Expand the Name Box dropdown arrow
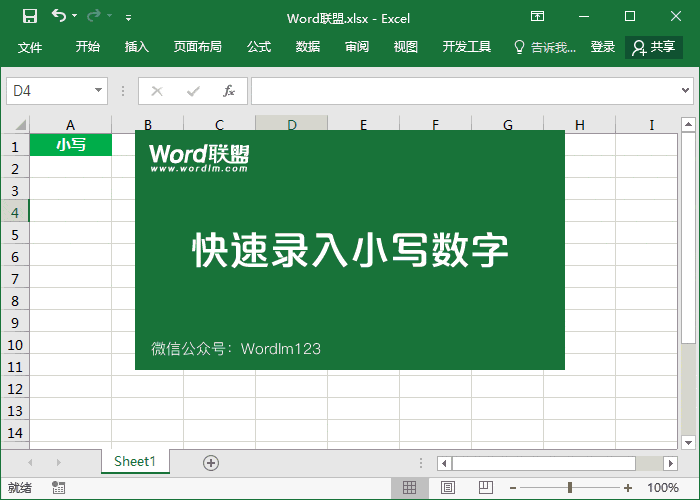 click(99, 90)
